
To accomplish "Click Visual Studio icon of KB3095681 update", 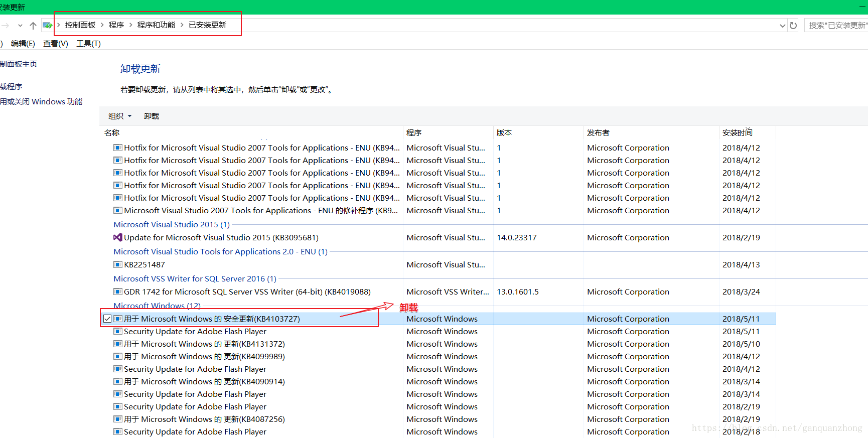I will 118,238.
